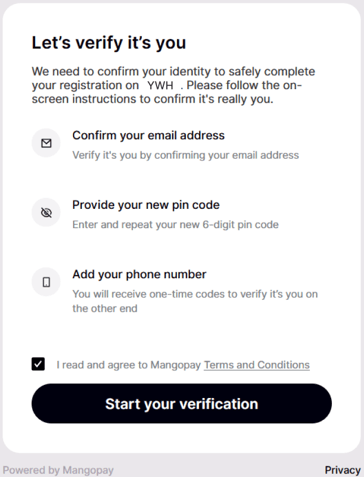Image resolution: width=364 pixels, height=477 pixels.
Task: Click Start your verification button
Action: pos(182,403)
